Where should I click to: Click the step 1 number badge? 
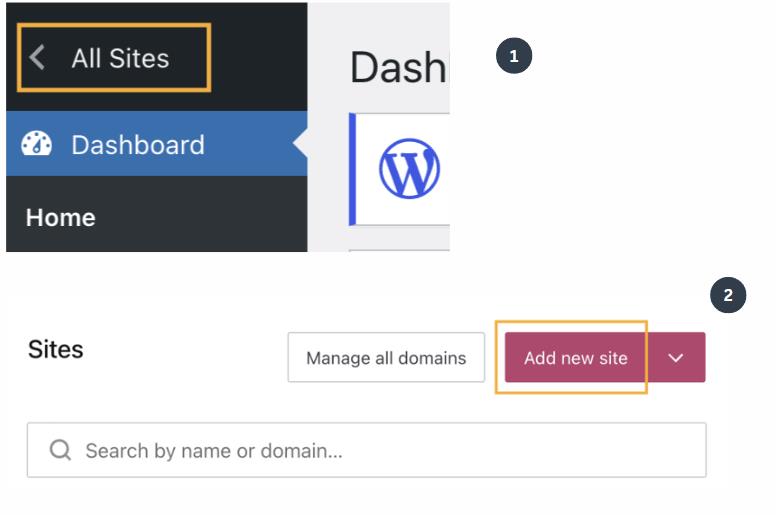pyautogui.click(x=514, y=56)
